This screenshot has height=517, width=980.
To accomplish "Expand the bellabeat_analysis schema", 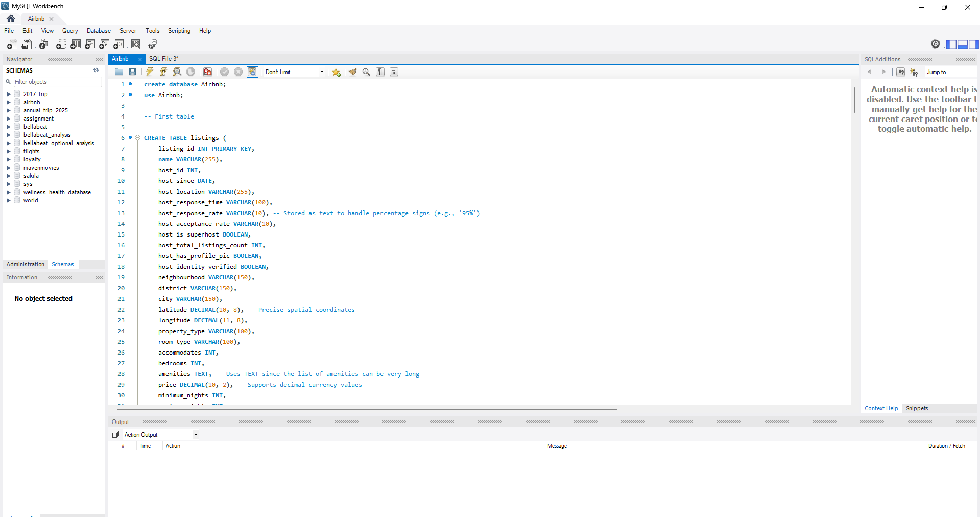I will 8,135.
